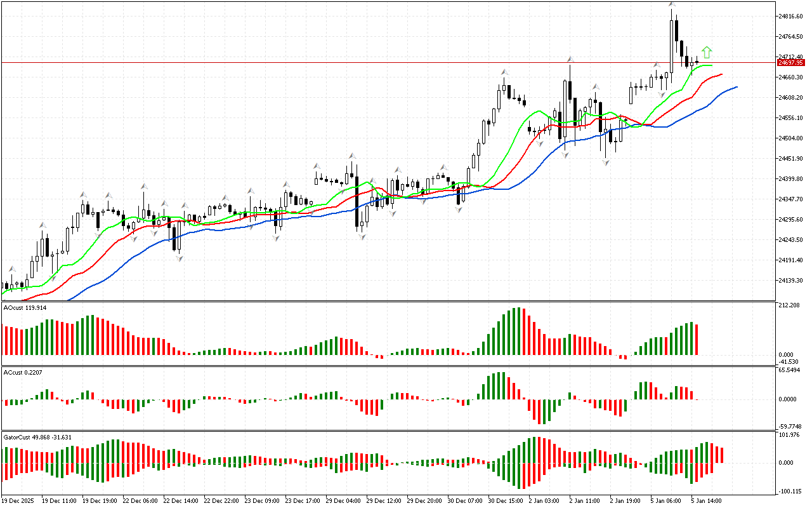The image size is (812, 508).
Task: Click the 19 Dec 2025 date label
Action: pyautogui.click(x=19, y=500)
